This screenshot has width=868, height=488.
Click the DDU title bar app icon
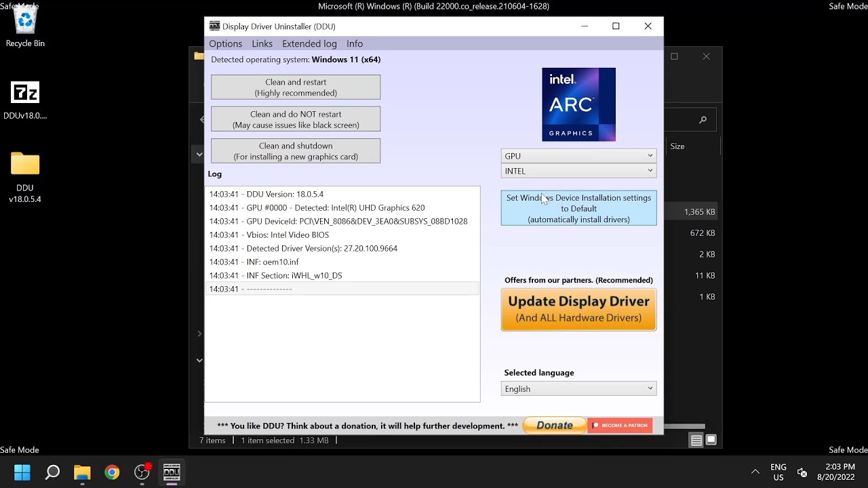point(214,26)
